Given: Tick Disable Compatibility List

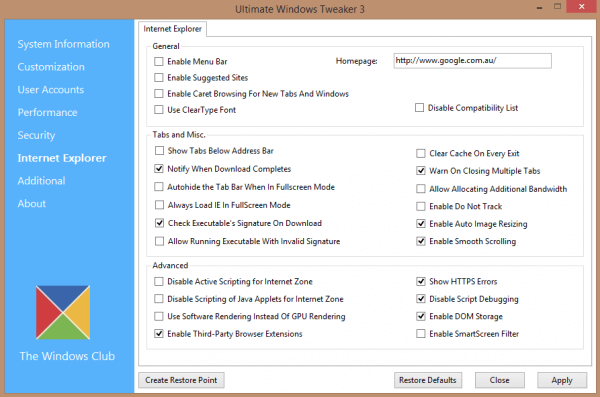Looking at the screenshot, I should pos(419,108).
